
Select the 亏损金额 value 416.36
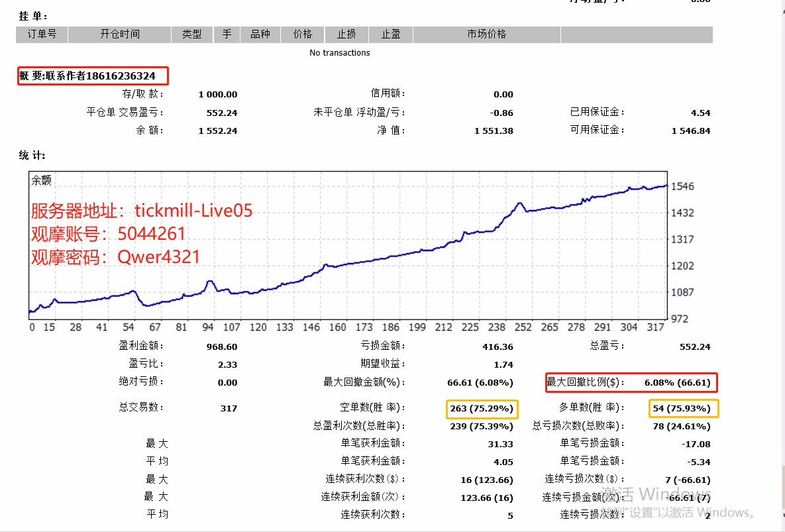pyautogui.click(x=497, y=346)
